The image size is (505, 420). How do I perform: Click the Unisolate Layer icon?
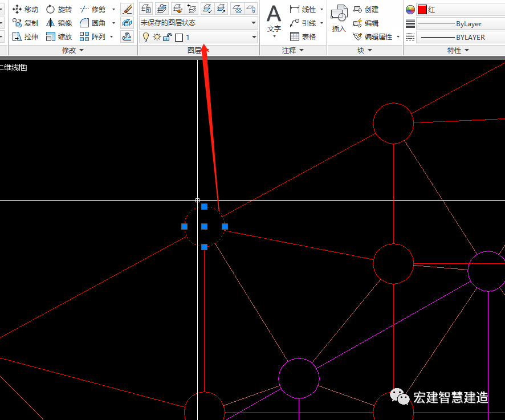[x=221, y=9]
